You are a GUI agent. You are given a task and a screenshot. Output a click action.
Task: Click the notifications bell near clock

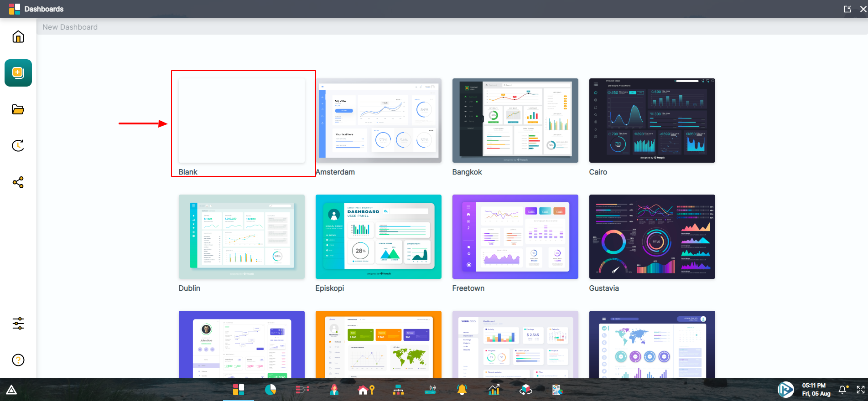[842, 390]
